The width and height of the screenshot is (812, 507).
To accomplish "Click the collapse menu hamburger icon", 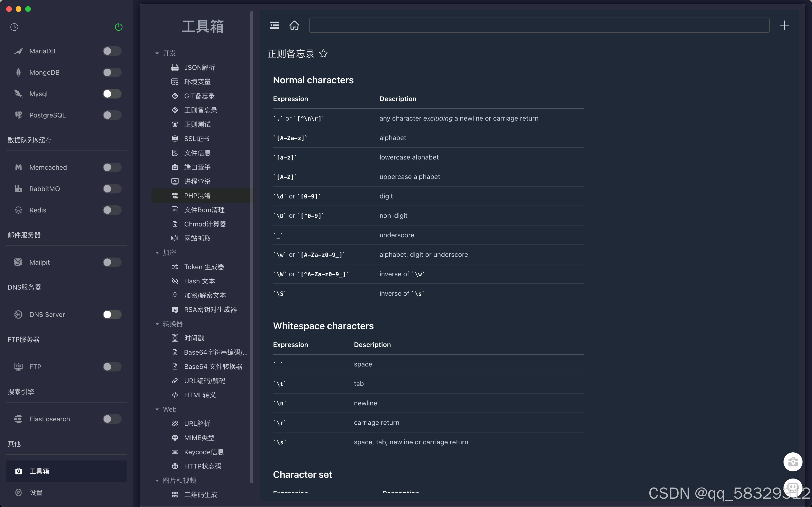I will tap(274, 25).
